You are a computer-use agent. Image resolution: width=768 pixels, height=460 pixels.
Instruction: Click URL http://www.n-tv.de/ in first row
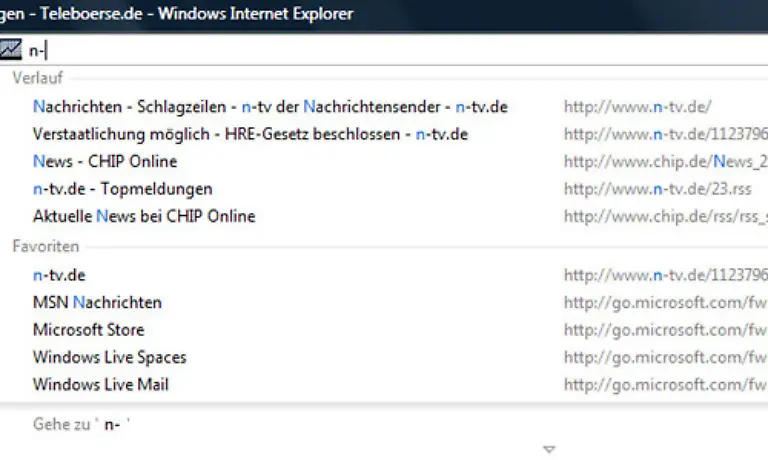[637, 107]
